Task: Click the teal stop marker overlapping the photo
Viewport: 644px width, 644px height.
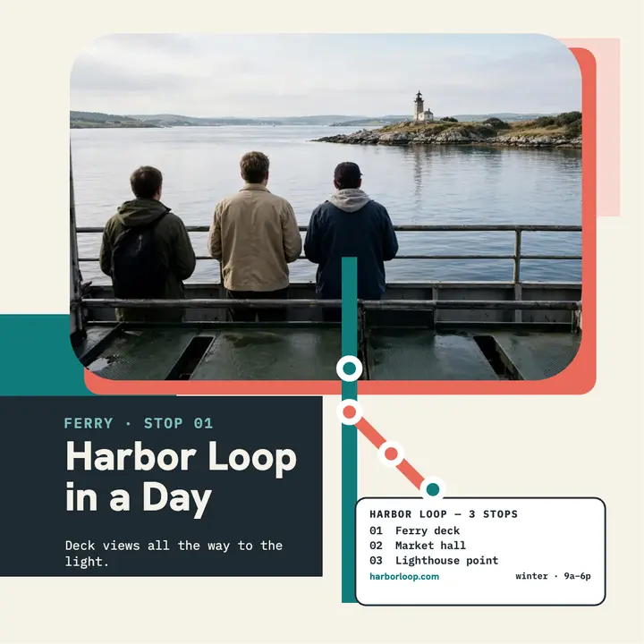Action: 349,369
